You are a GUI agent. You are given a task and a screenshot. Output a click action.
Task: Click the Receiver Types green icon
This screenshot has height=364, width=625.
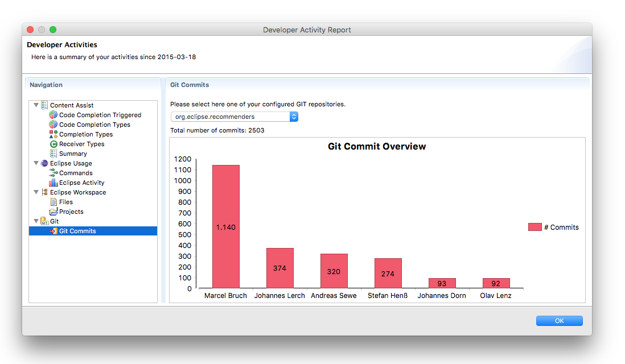pos(54,144)
